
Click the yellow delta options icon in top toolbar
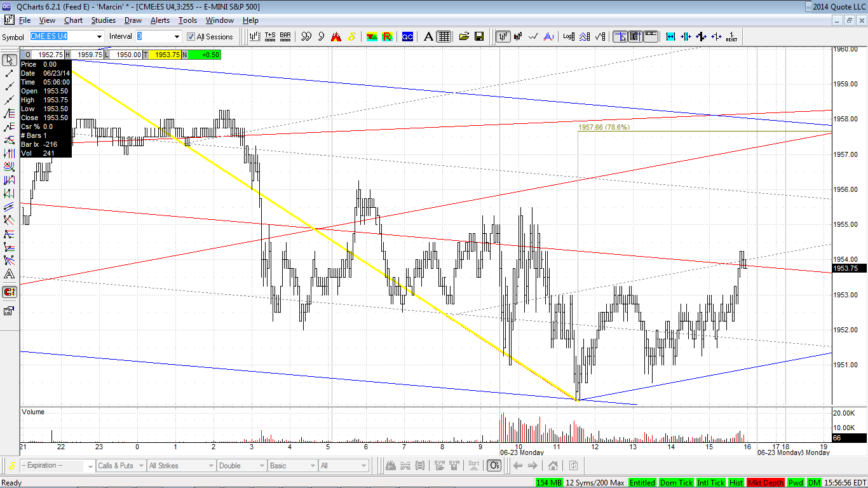point(352,37)
